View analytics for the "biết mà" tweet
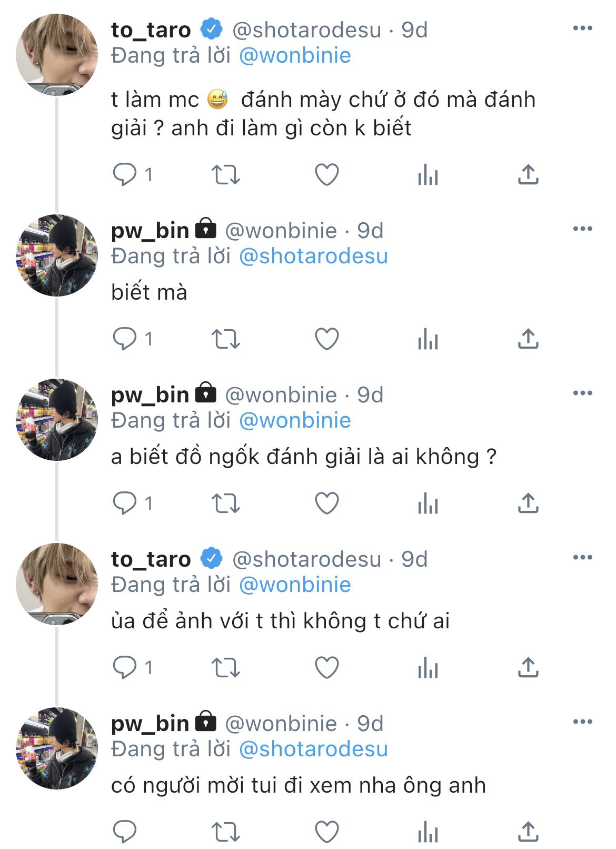 [428, 339]
